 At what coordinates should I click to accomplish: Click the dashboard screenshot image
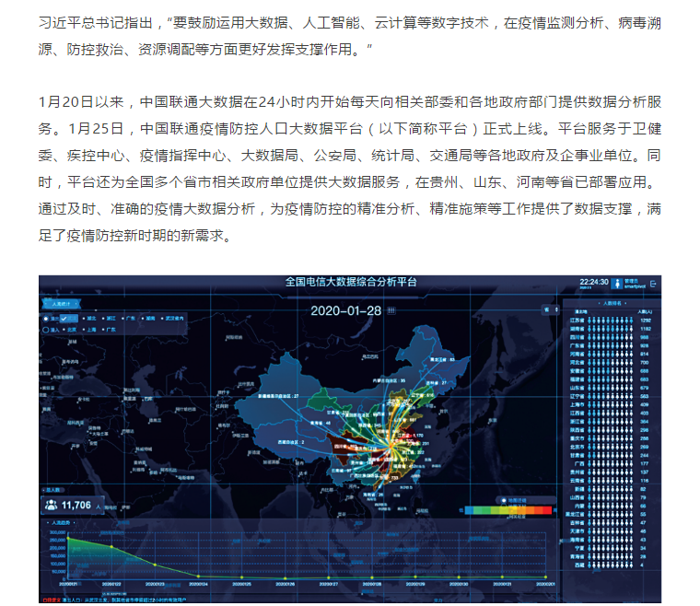tap(350, 439)
